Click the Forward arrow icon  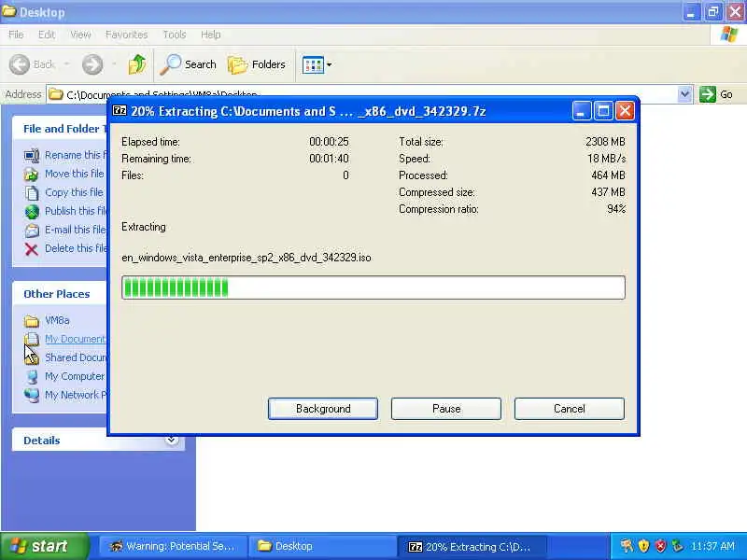[x=92, y=64]
